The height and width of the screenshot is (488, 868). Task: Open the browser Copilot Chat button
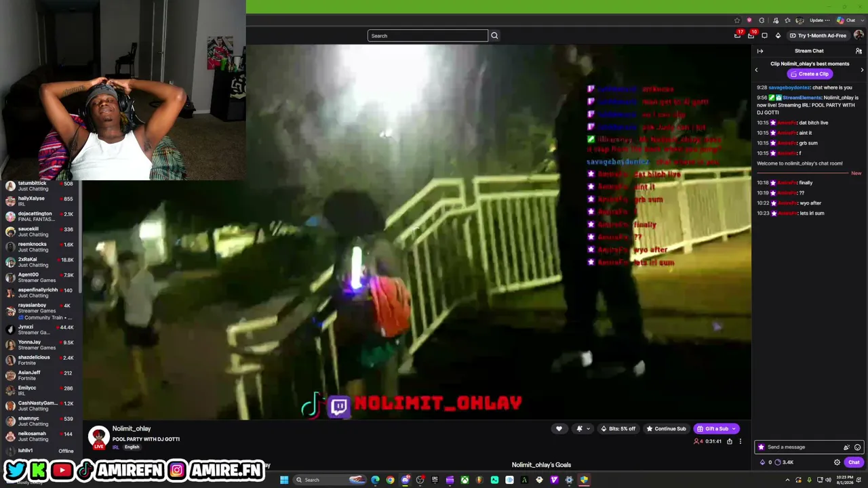point(846,20)
